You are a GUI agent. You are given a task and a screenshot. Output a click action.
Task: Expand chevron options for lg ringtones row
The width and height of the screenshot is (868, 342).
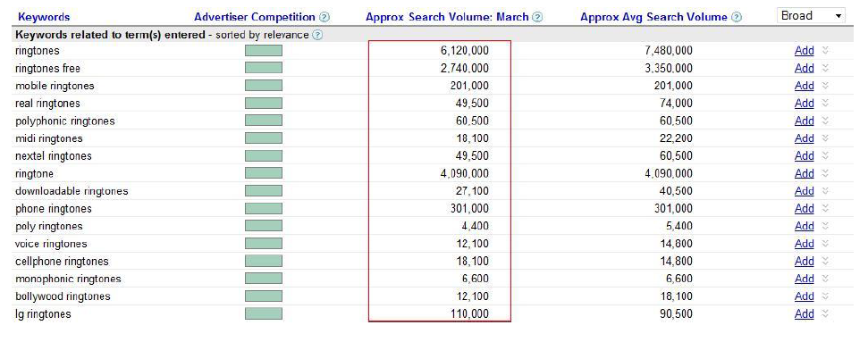tap(825, 313)
